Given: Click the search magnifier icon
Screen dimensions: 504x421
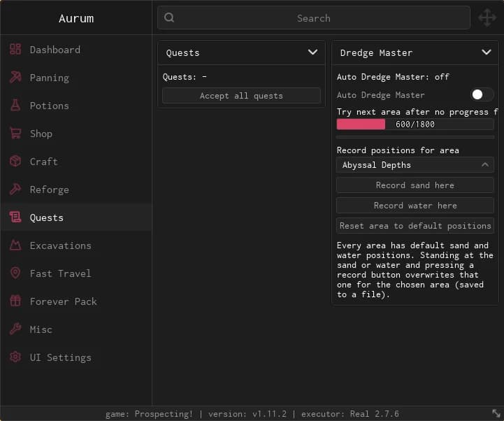Looking at the screenshot, I should tap(169, 17).
